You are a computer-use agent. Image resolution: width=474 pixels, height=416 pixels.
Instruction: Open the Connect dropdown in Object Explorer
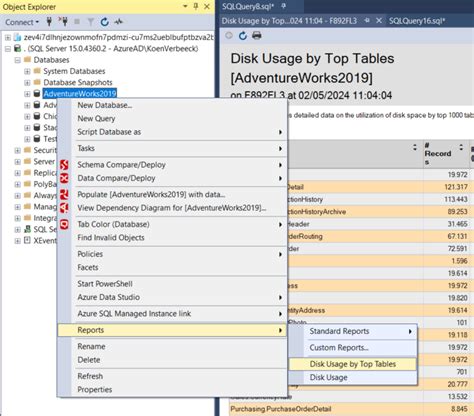[22, 22]
